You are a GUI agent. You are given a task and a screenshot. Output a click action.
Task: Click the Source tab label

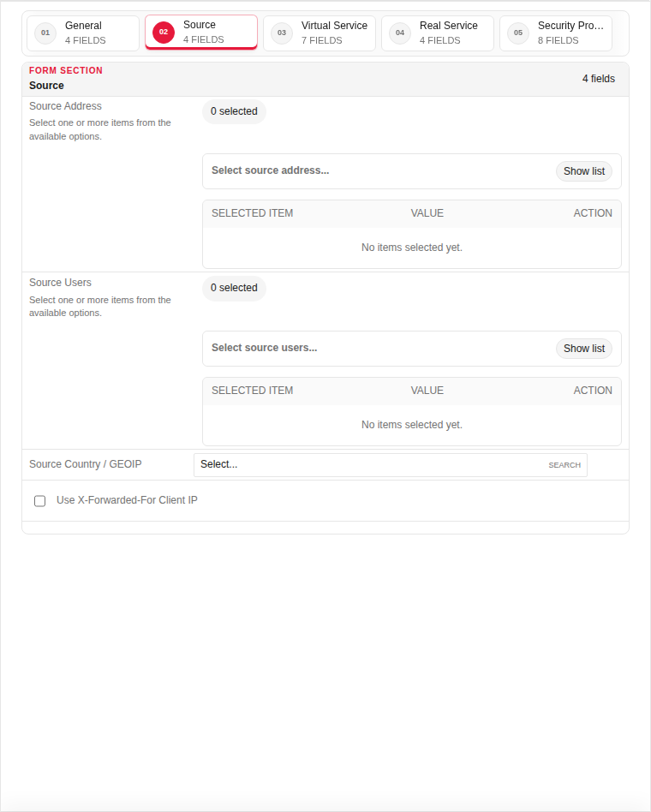[x=200, y=25]
